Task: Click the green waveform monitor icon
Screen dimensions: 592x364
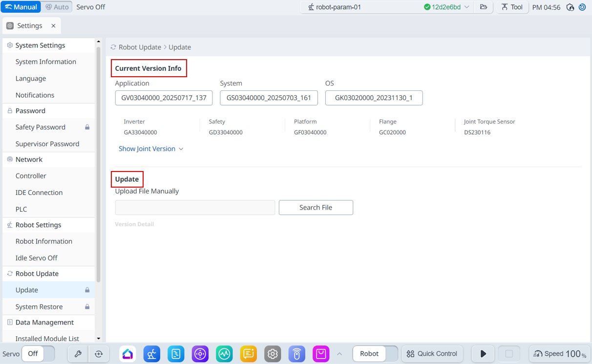Action: (225, 354)
